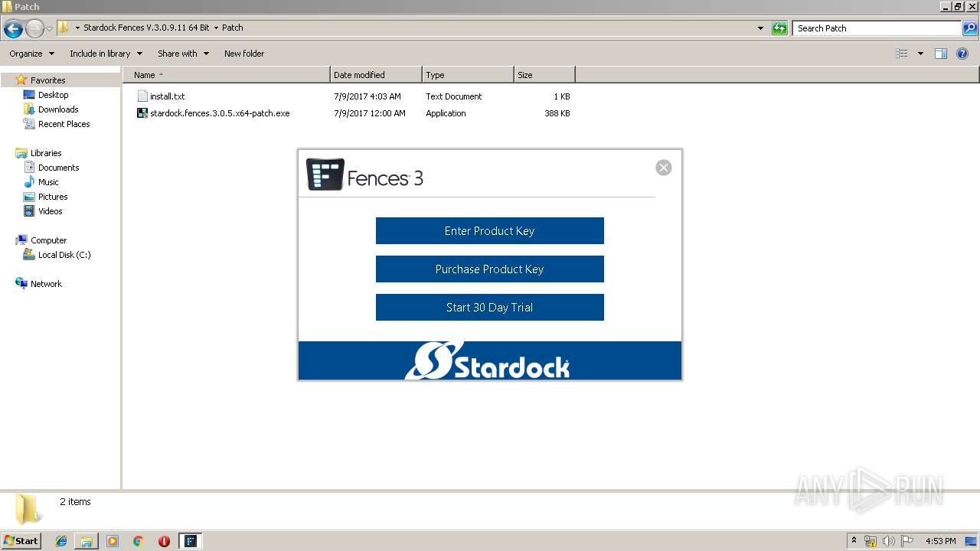Select the install.txt file
Screen dimensions: 980x551
(x=167, y=96)
